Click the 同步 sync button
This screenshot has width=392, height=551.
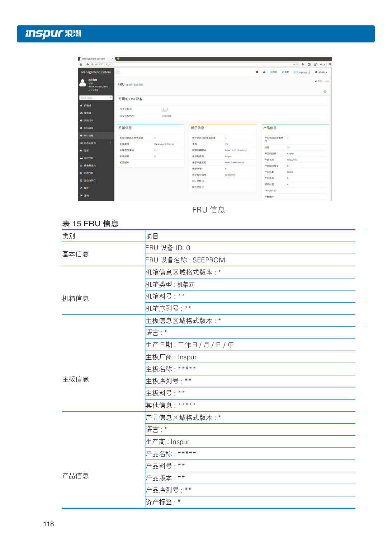[x=274, y=72]
